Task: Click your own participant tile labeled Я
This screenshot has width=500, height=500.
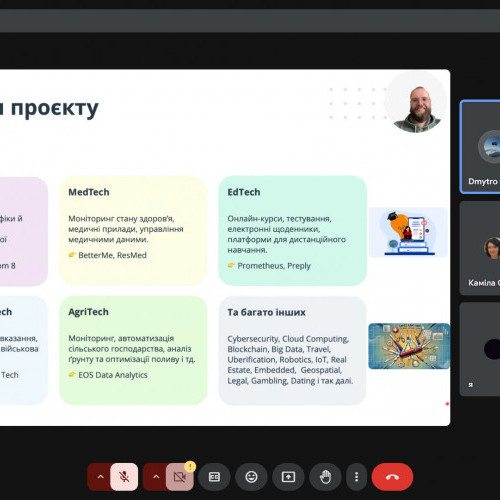Action: [x=480, y=349]
